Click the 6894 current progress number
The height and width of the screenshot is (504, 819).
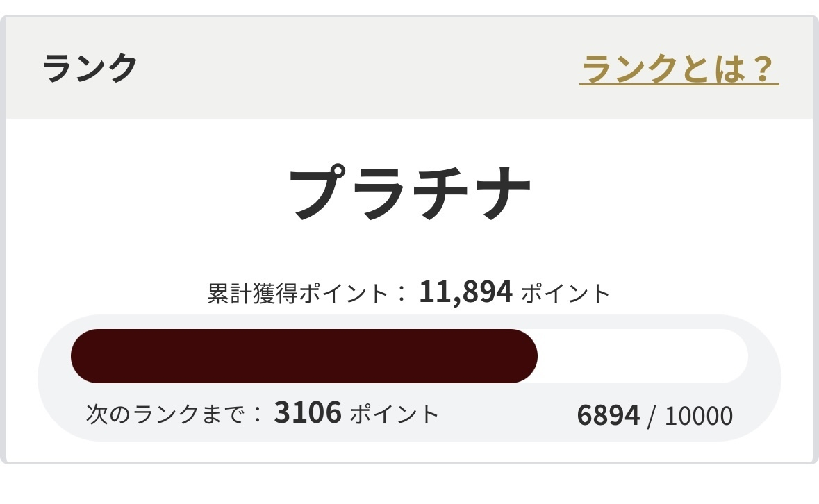[608, 415]
